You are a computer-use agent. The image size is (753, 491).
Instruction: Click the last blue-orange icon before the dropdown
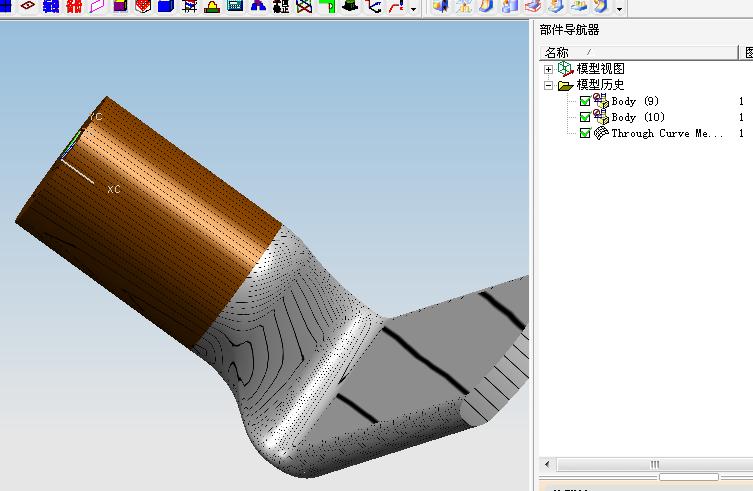[601, 6]
